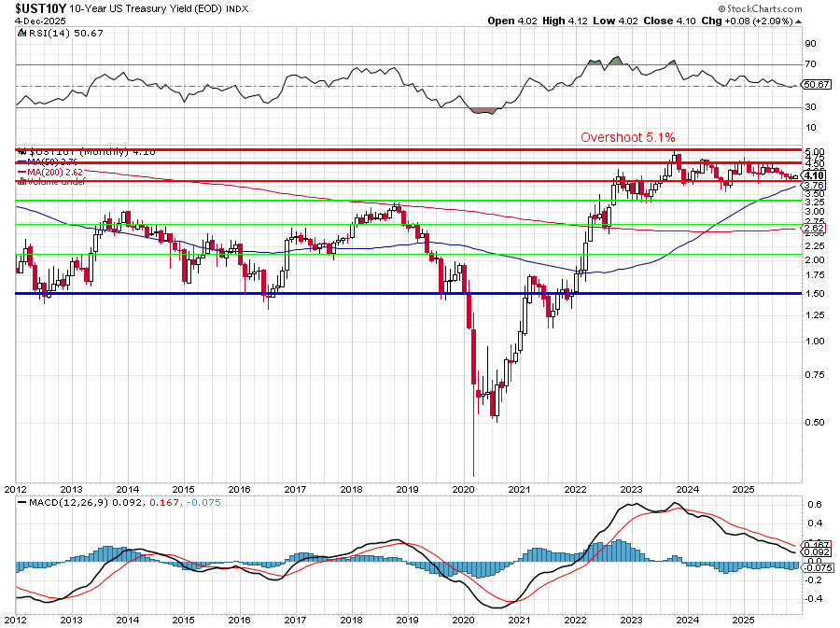Click the 4.10 current yield price tag

(814, 175)
